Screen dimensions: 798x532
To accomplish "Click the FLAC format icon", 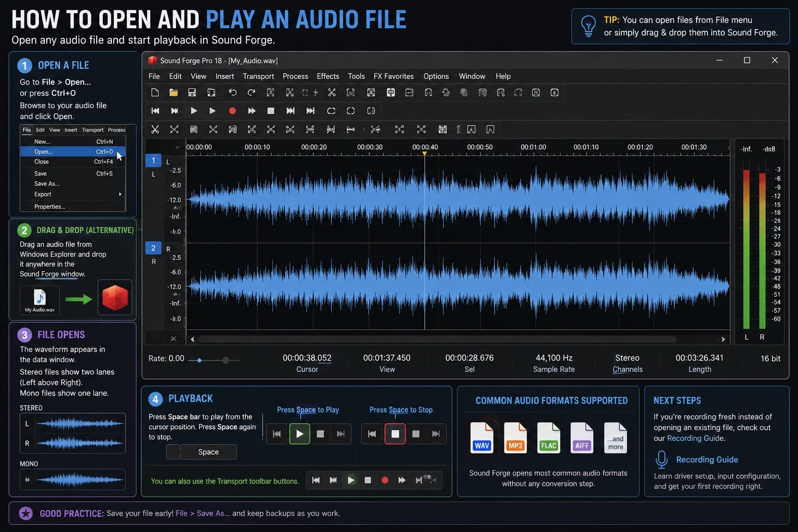I will 549,437.
